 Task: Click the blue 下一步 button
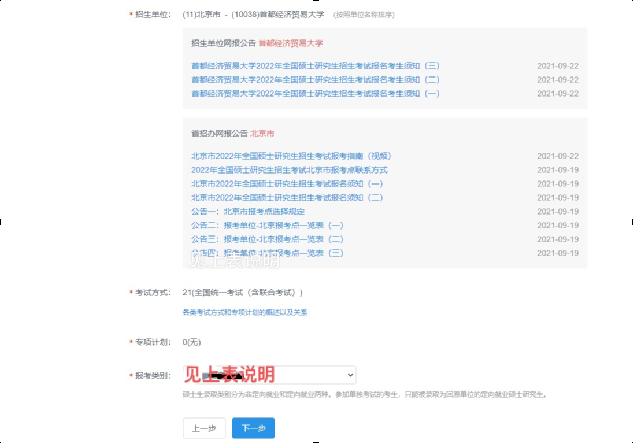tap(254, 428)
